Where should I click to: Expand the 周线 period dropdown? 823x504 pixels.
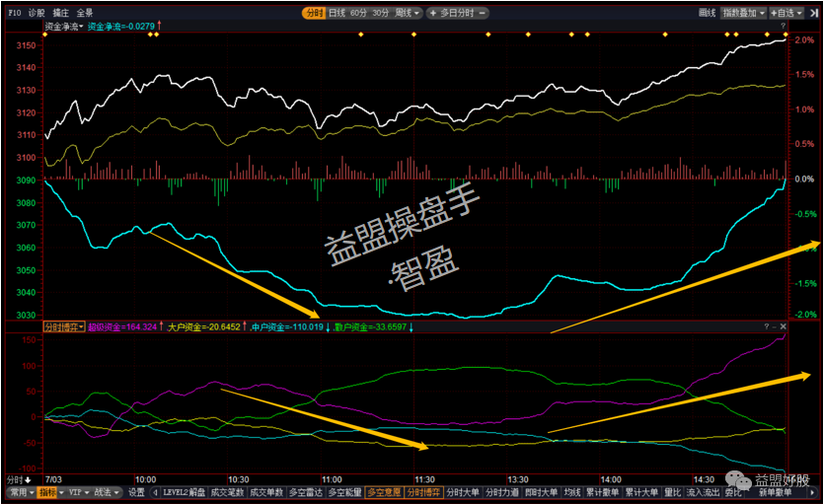[x=408, y=13]
